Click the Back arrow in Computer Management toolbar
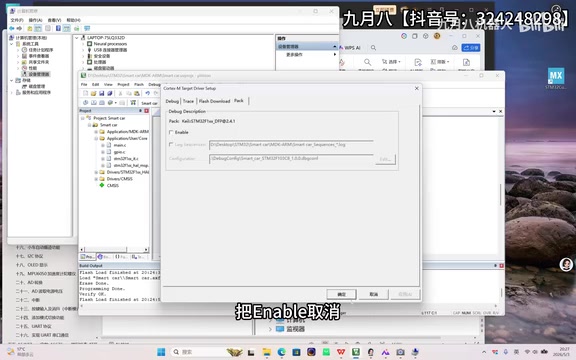The height and width of the screenshot is (360, 576). click(x=12, y=28)
